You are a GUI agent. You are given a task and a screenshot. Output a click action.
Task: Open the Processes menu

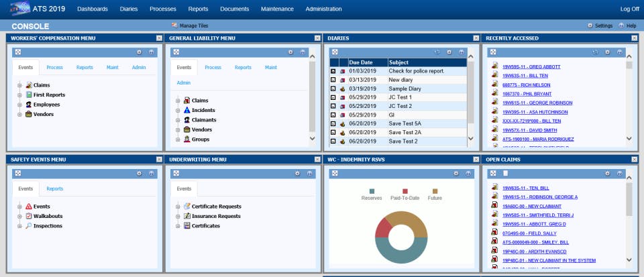162,9
